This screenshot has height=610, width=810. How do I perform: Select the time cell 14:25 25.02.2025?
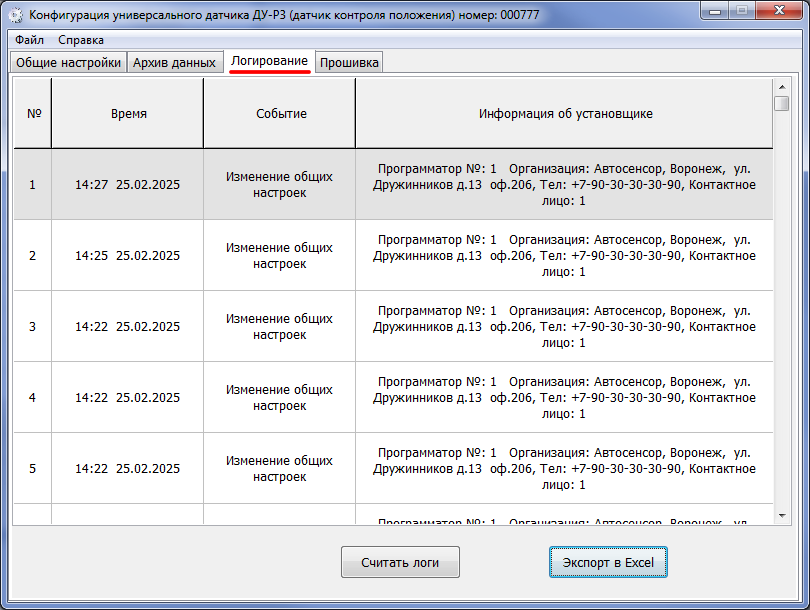tap(128, 255)
